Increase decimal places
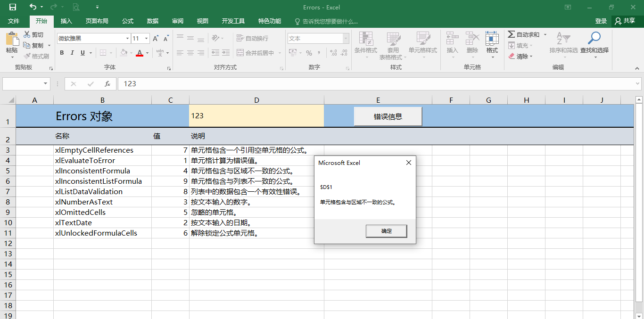The image size is (644, 319). 333,53
